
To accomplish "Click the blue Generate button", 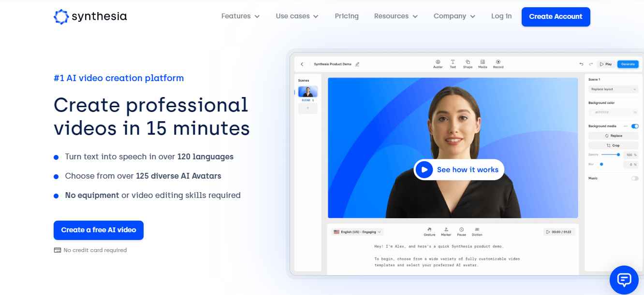I will [x=628, y=64].
